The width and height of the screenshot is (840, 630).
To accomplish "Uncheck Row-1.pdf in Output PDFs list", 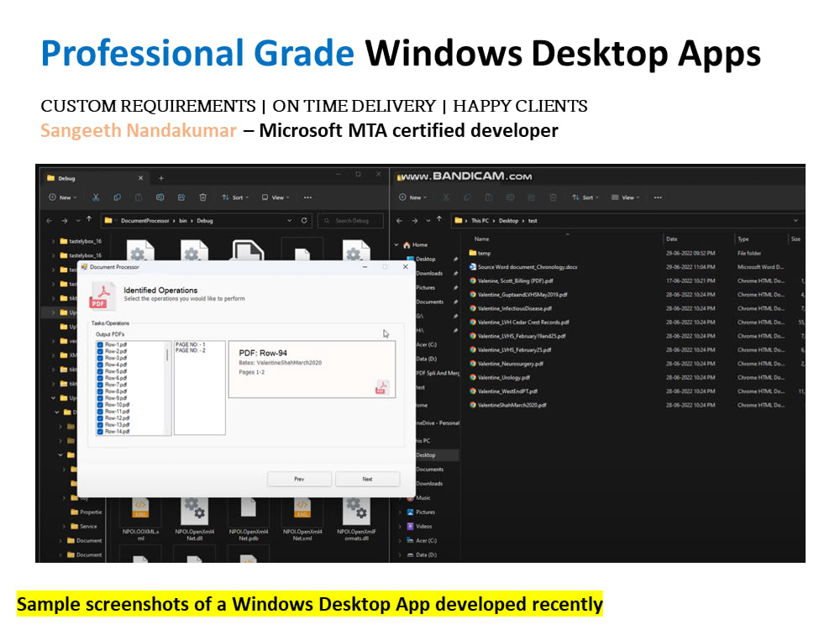I will (99, 343).
